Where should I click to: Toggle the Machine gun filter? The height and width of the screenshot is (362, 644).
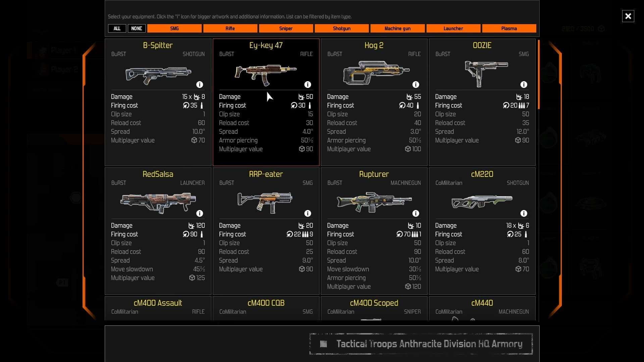398,29
